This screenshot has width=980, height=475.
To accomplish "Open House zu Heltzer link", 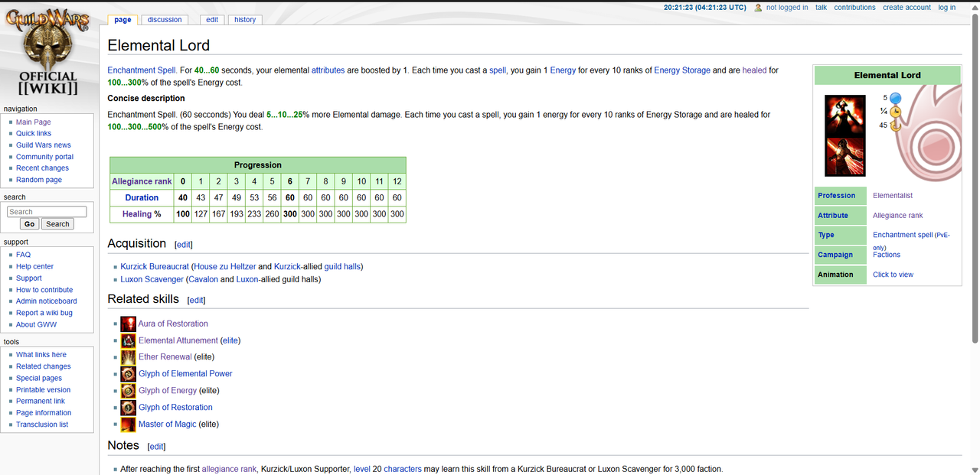I will (225, 267).
